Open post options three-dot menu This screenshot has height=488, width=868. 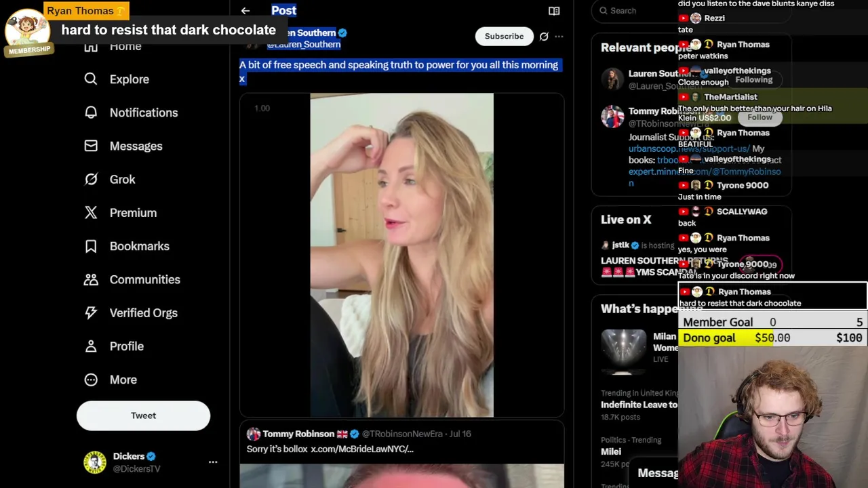tap(559, 37)
